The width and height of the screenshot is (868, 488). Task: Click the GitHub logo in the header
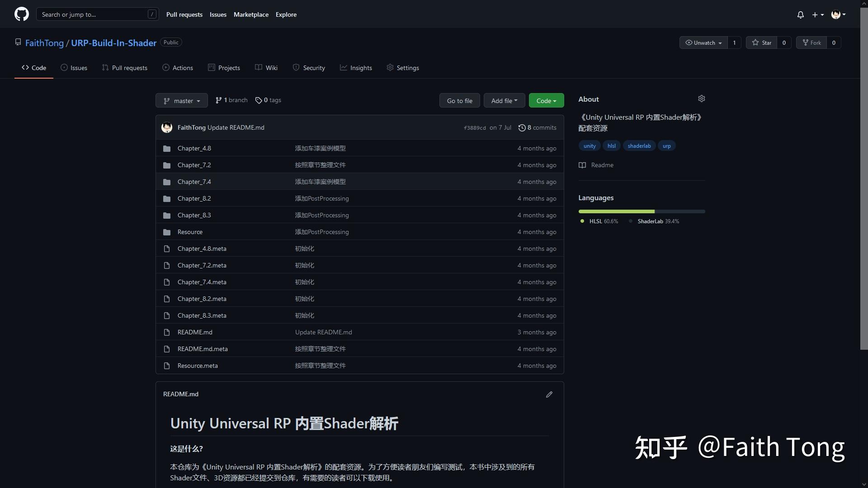coord(21,14)
